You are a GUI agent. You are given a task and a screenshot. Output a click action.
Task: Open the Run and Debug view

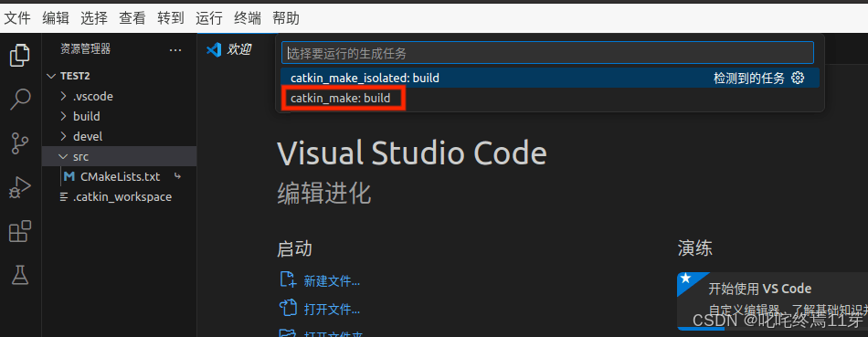[x=20, y=187]
